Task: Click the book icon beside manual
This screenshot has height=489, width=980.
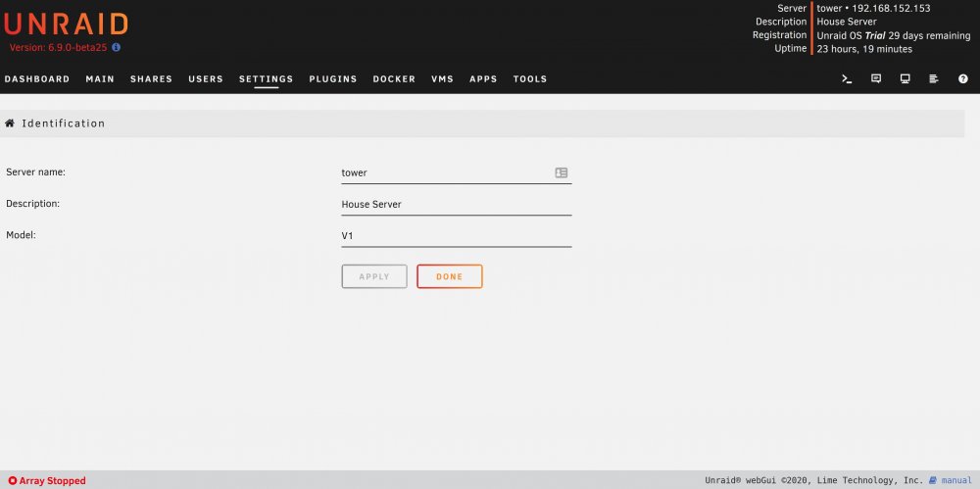Action: 933,480
